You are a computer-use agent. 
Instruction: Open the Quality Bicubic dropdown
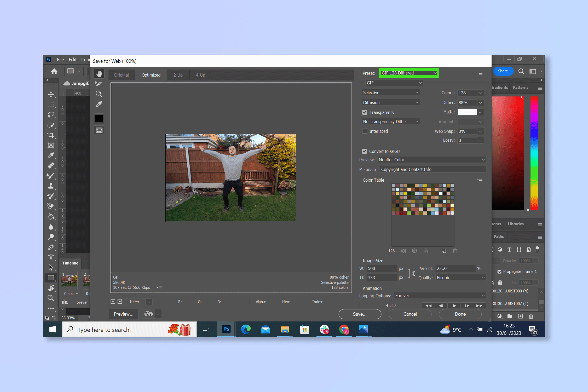[460, 278]
